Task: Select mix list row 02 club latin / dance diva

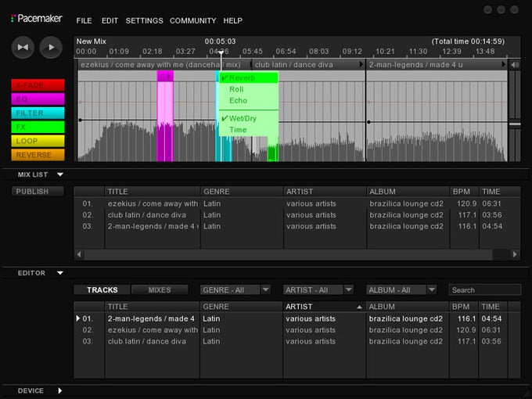Action: tap(297, 215)
